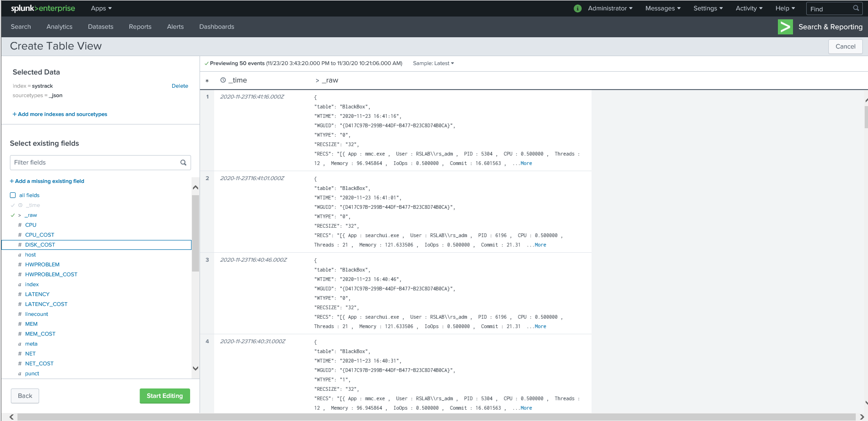The width and height of the screenshot is (868, 421).
Task: Select the HWPROBLEM_COST field
Action: (x=51, y=274)
